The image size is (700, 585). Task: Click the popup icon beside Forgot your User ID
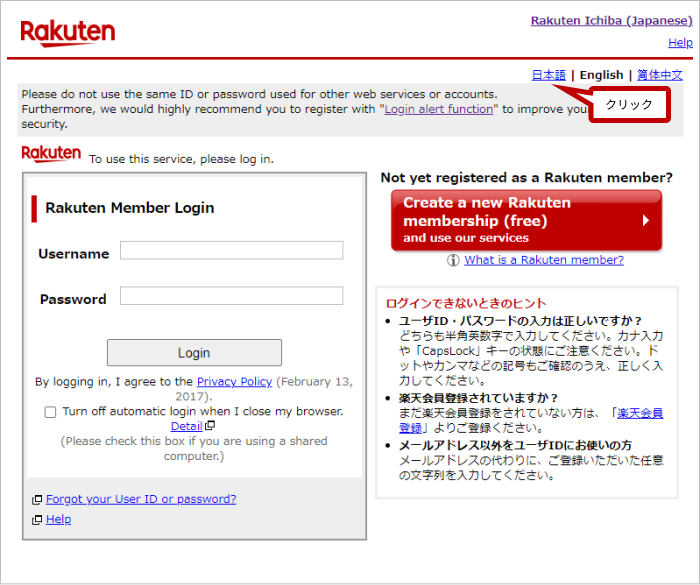[37, 500]
